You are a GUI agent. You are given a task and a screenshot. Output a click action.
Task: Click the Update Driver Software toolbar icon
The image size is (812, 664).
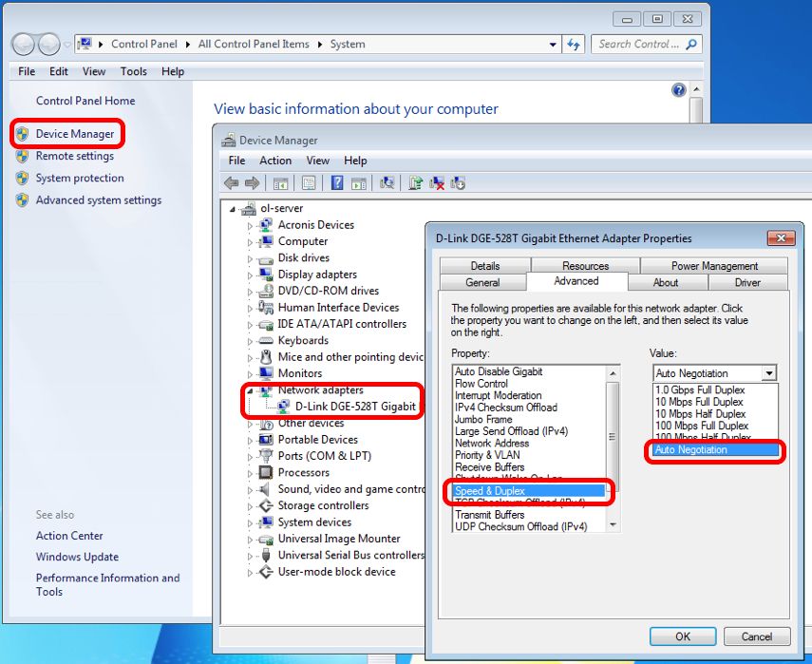(x=415, y=182)
